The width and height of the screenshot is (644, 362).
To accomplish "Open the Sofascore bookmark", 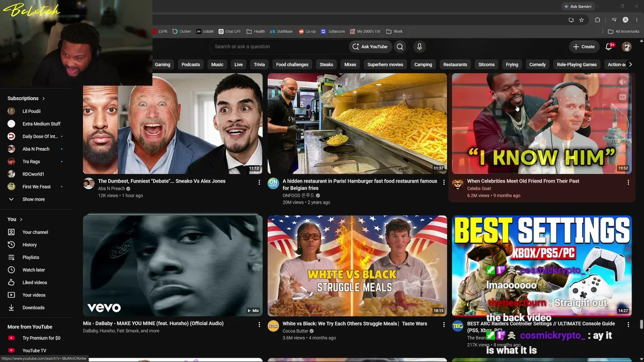I will pyautogui.click(x=333, y=31).
